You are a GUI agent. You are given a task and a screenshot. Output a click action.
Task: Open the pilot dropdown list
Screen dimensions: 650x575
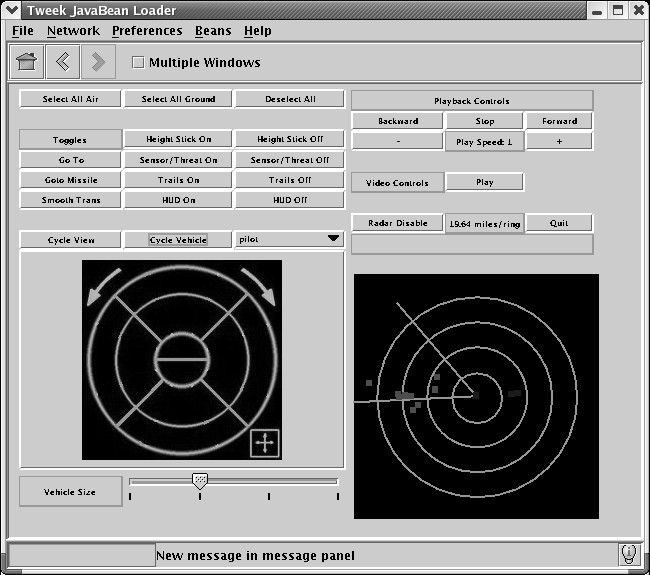pyautogui.click(x=289, y=239)
